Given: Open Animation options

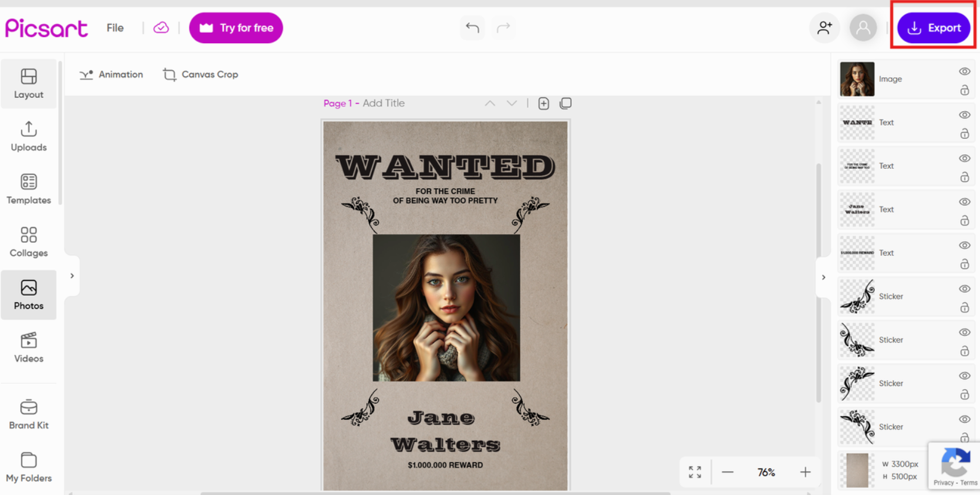Looking at the screenshot, I should pos(112,75).
